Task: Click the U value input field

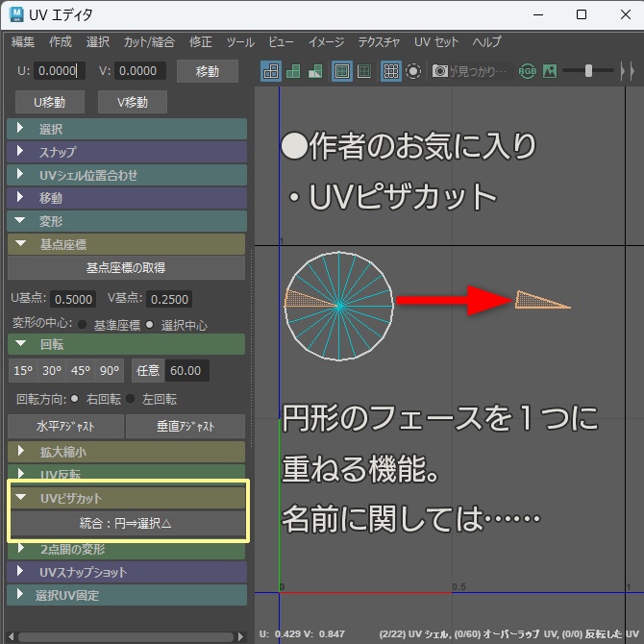Action: 60,70
